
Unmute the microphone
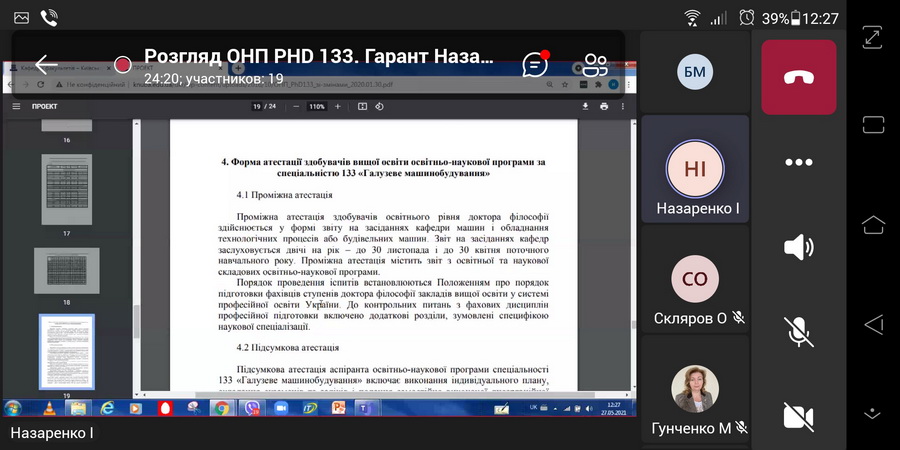(x=798, y=331)
